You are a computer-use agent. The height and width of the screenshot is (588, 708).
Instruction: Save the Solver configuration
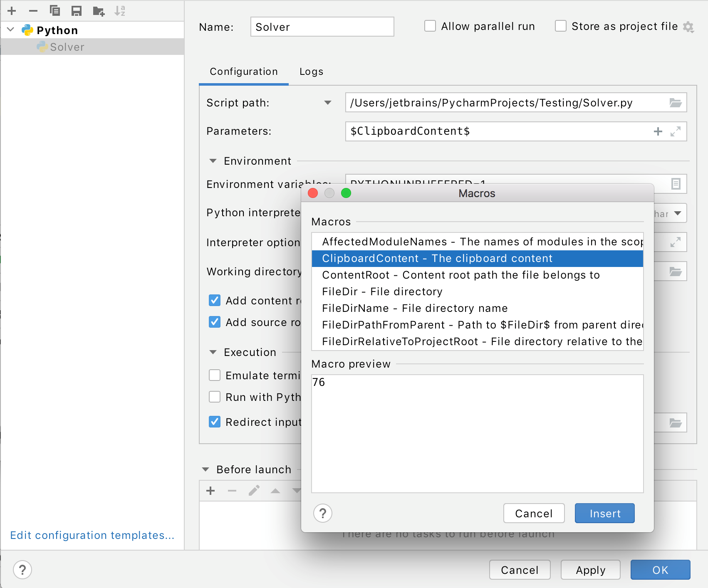(77, 11)
